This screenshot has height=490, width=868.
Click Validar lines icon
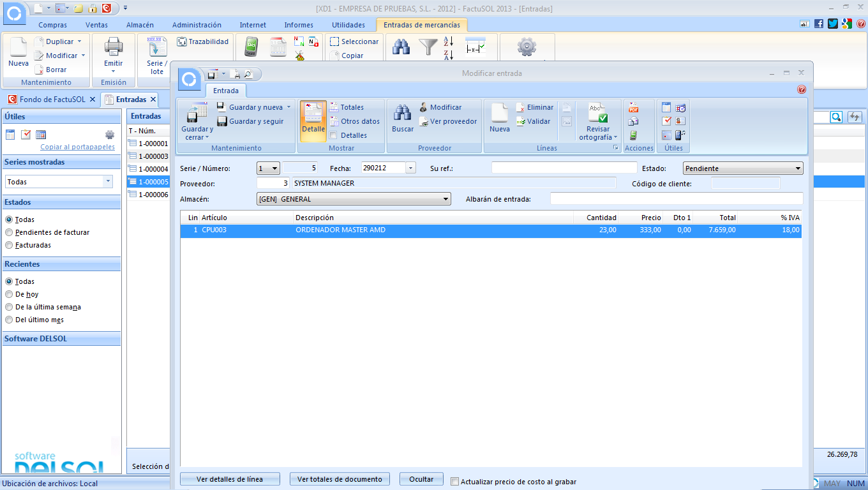(521, 121)
